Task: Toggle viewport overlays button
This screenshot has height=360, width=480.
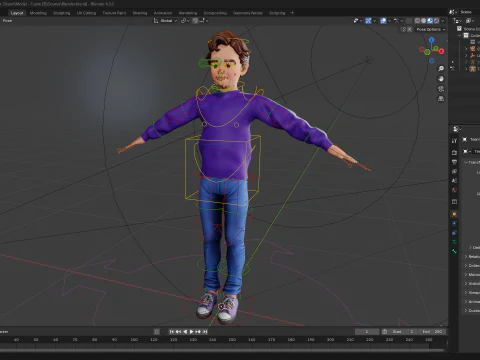Action: [383, 21]
